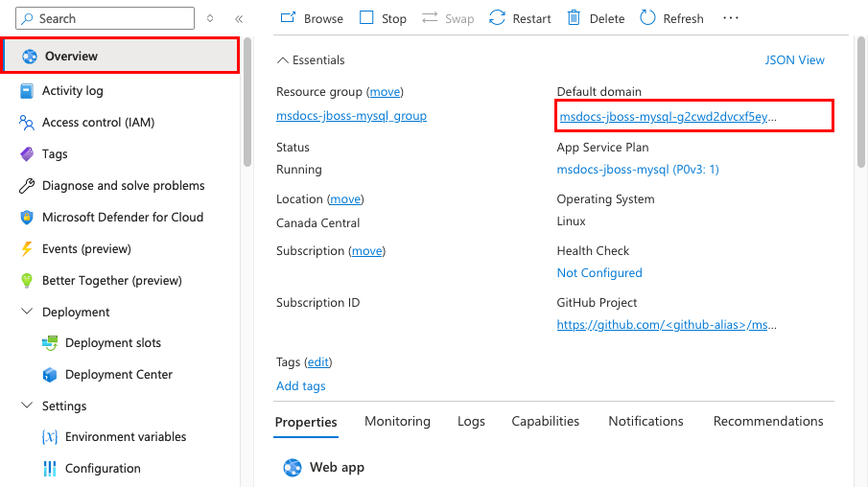
Task: Collapse the sidebar menu with double chevron
Action: (x=239, y=19)
